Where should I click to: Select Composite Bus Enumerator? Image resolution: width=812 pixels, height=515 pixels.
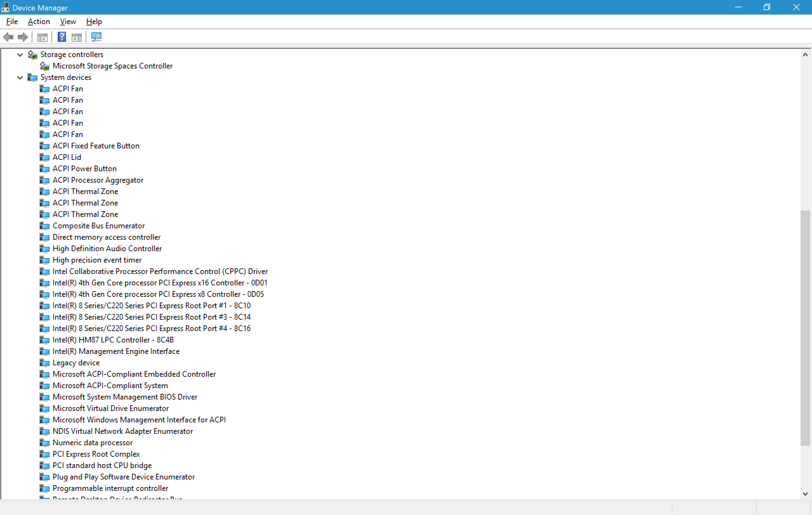point(99,226)
